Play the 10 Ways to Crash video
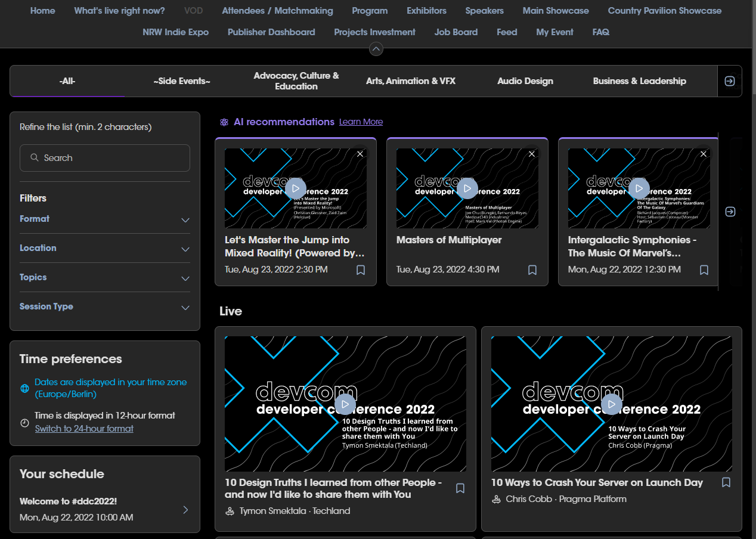The image size is (756, 539). coord(612,404)
